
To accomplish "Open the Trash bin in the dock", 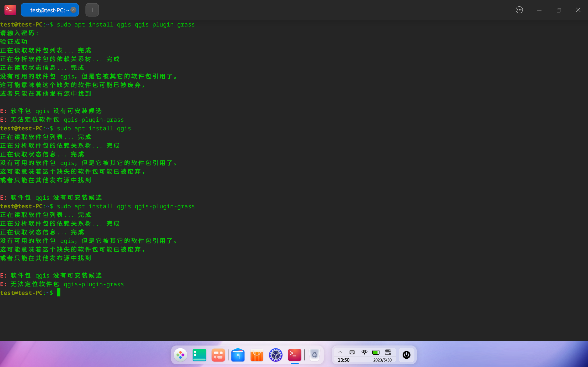I will [314, 355].
